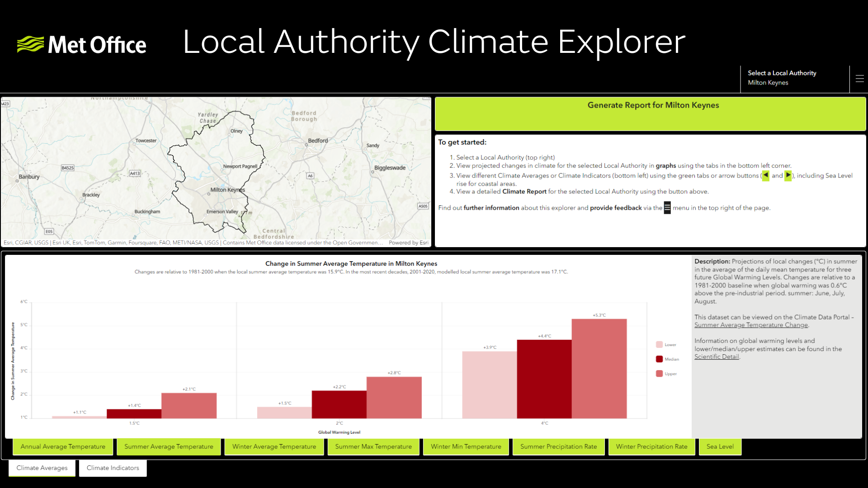
Task: Click the Winter Precipitation Rate tab
Action: pyautogui.click(x=651, y=446)
